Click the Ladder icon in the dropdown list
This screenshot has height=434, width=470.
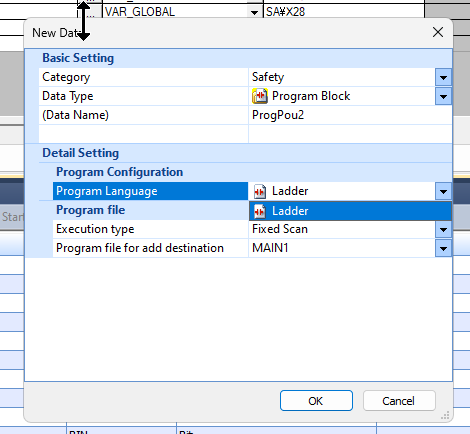point(260,211)
